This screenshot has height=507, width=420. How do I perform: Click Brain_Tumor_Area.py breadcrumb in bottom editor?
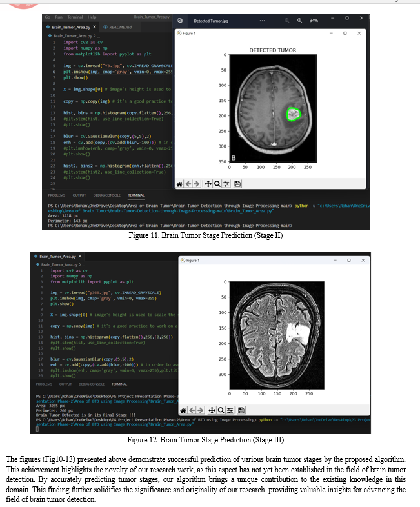(59, 264)
